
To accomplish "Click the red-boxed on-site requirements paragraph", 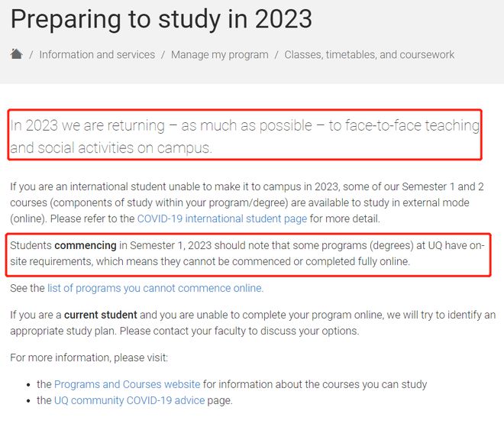I will [247, 254].
